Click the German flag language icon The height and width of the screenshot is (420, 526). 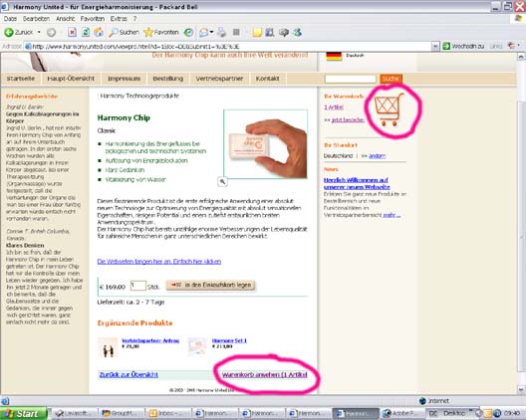click(334, 57)
